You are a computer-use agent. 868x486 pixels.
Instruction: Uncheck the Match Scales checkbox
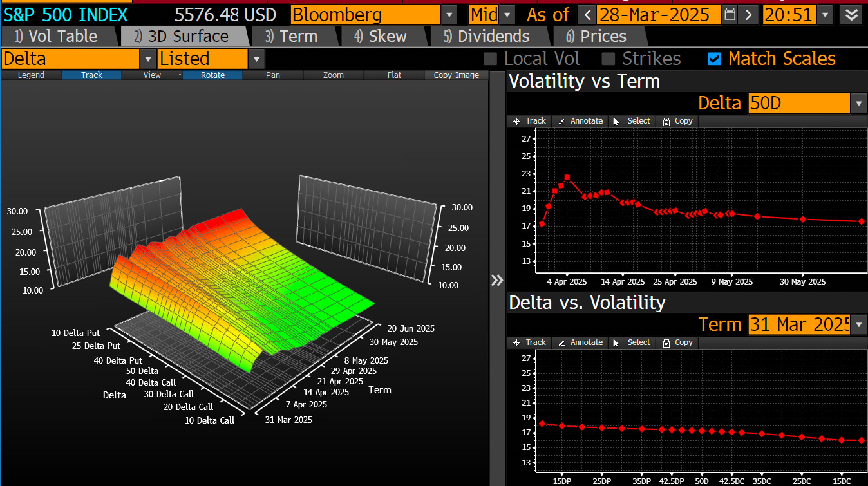pyautogui.click(x=714, y=59)
